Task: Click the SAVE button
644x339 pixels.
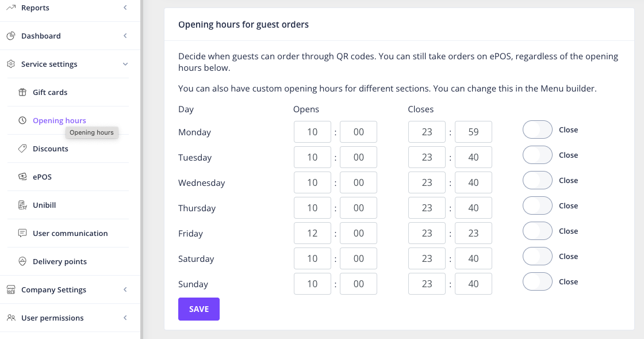Action: click(199, 309)
